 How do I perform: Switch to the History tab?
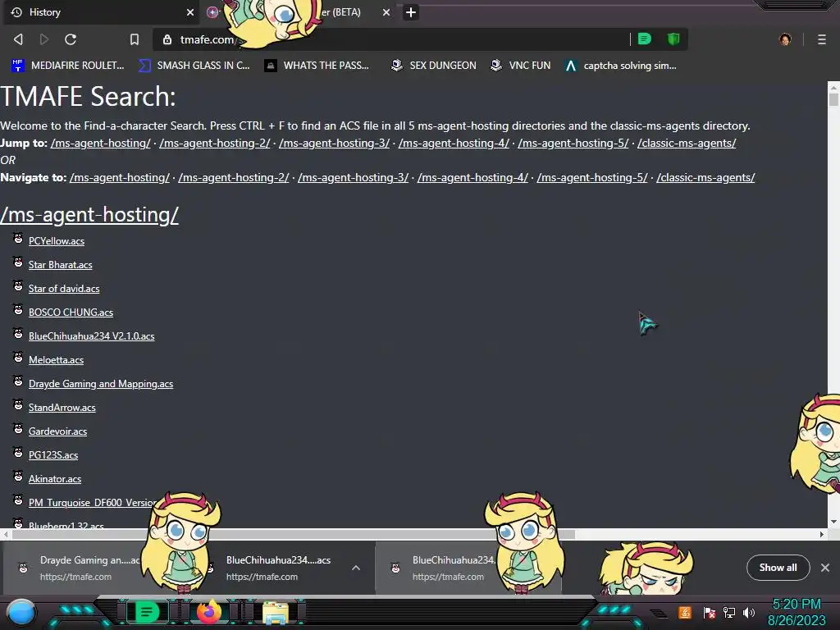pyautogui.click(x=101, y=12)
